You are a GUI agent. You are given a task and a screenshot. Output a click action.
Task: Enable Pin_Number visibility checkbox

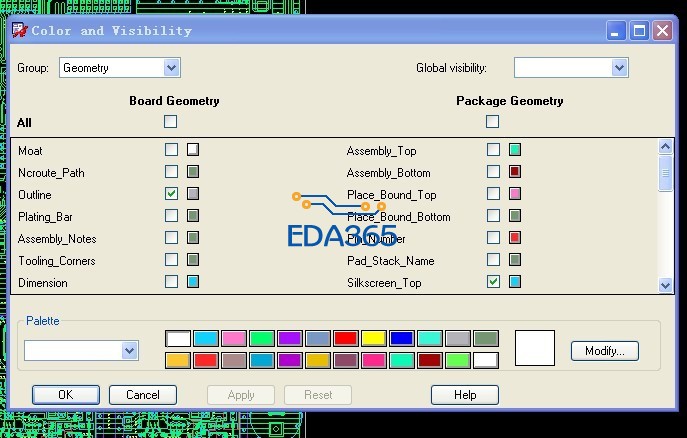tap(493, 237)
